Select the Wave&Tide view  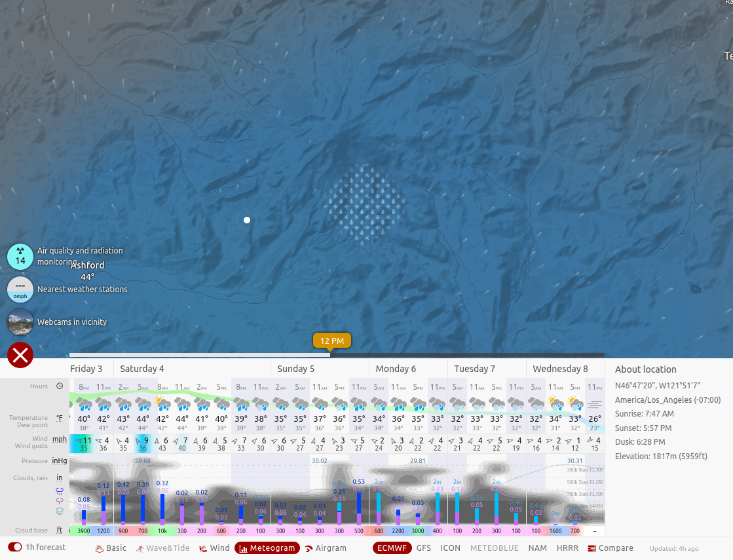pyautogui.click(x=162, y=548)
